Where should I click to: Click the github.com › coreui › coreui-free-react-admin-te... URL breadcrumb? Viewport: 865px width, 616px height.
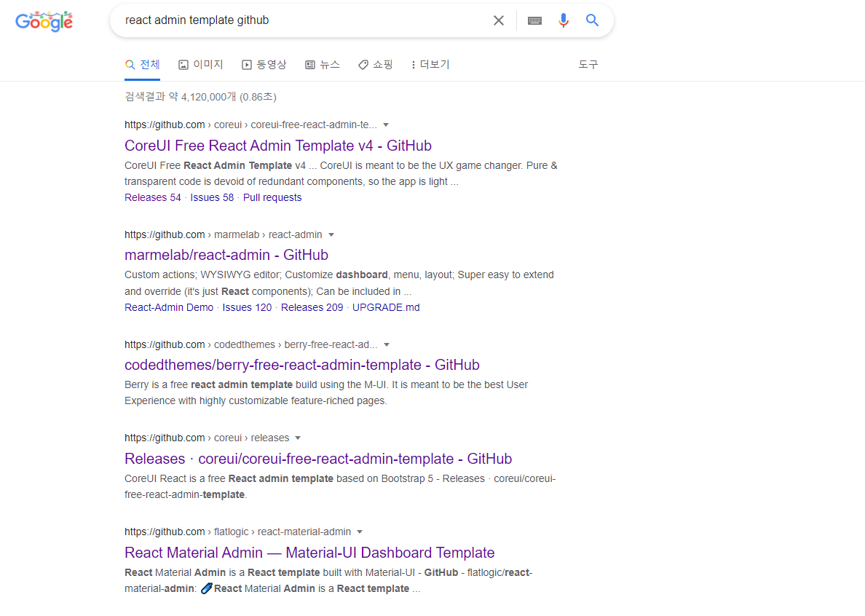click(250, 125)
